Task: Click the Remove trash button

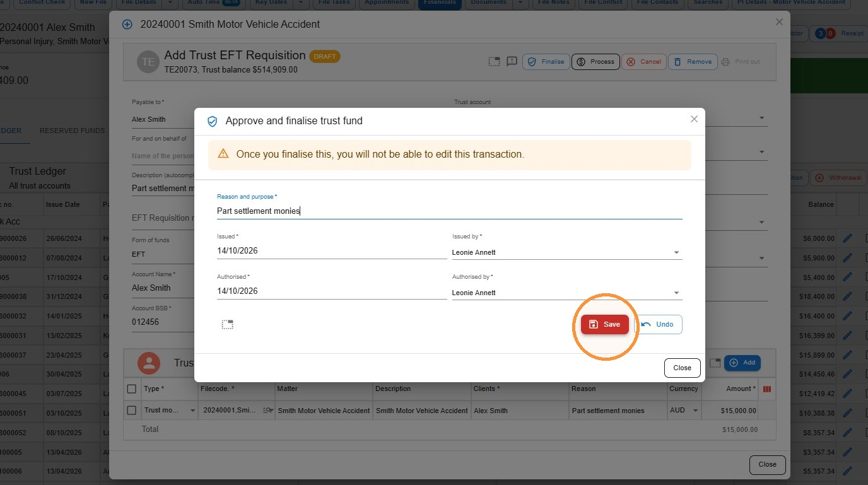Action: coord(693,62)
